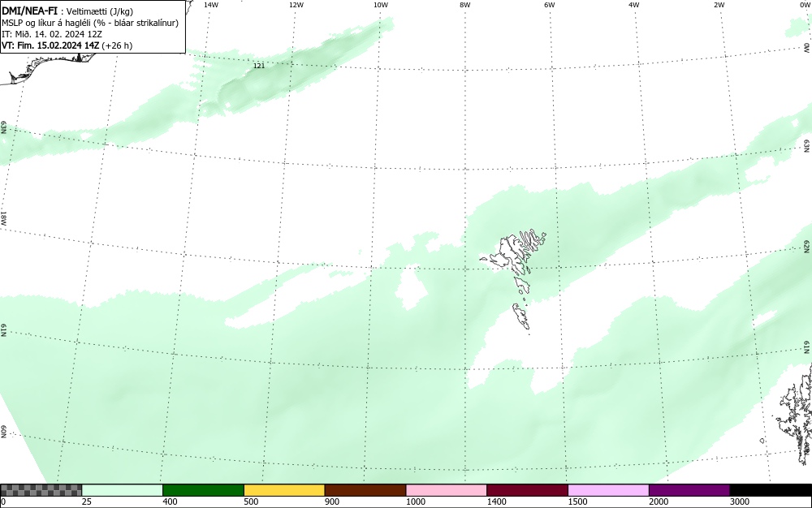The height and width of the screenshot is (508, 812).
Task: Click the legend value 1500
Action: tap(577, 502)
